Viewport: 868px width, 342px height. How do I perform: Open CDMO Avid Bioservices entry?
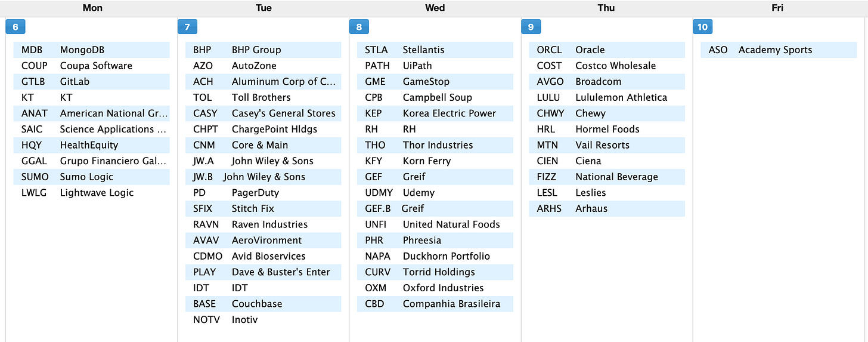263,255
